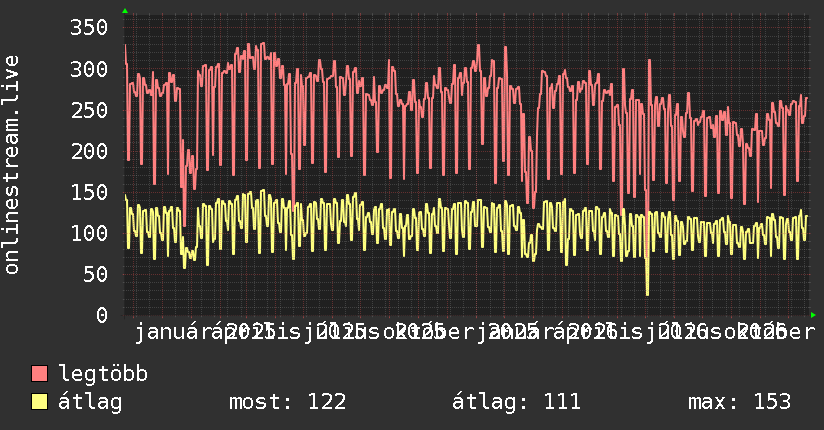824x430 pixels.
Task: Click the onlinestream.live vertical axis title
Action: click(12, 165)
